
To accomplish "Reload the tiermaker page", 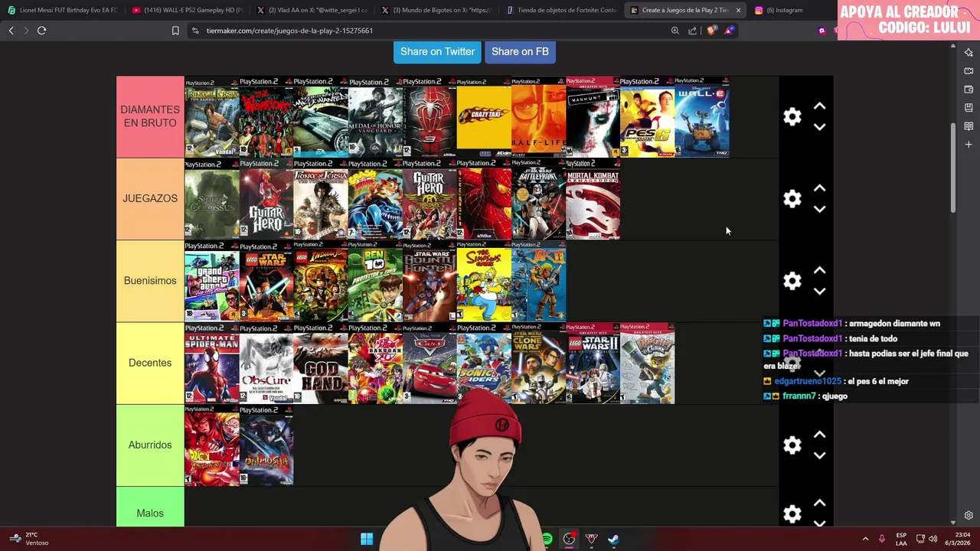I will pos(41,31).
